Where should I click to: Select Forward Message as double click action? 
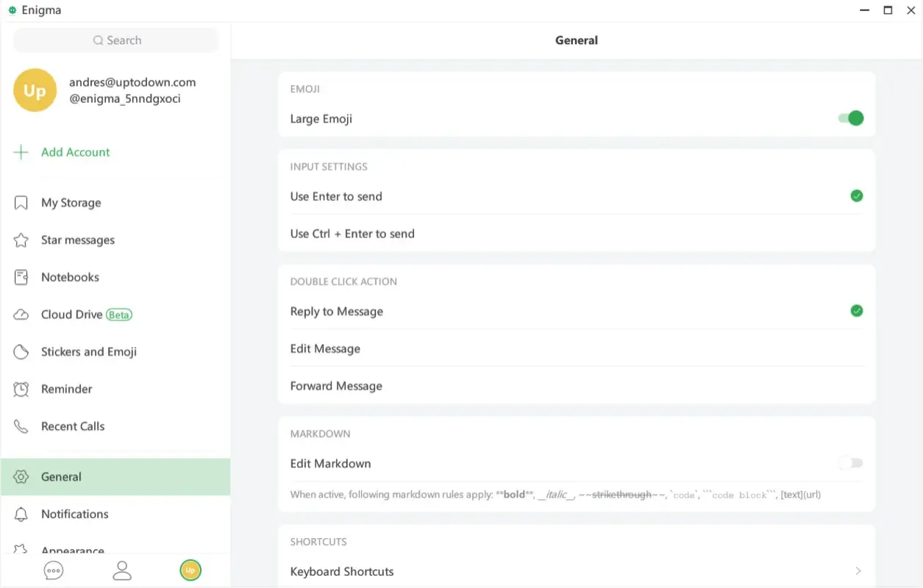(x=336, y=385)
